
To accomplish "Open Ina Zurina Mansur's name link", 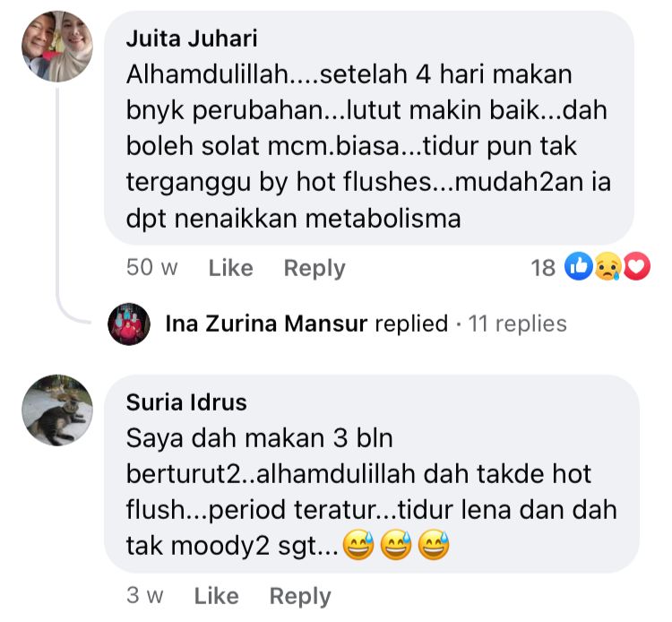I will tap(266, 324).
